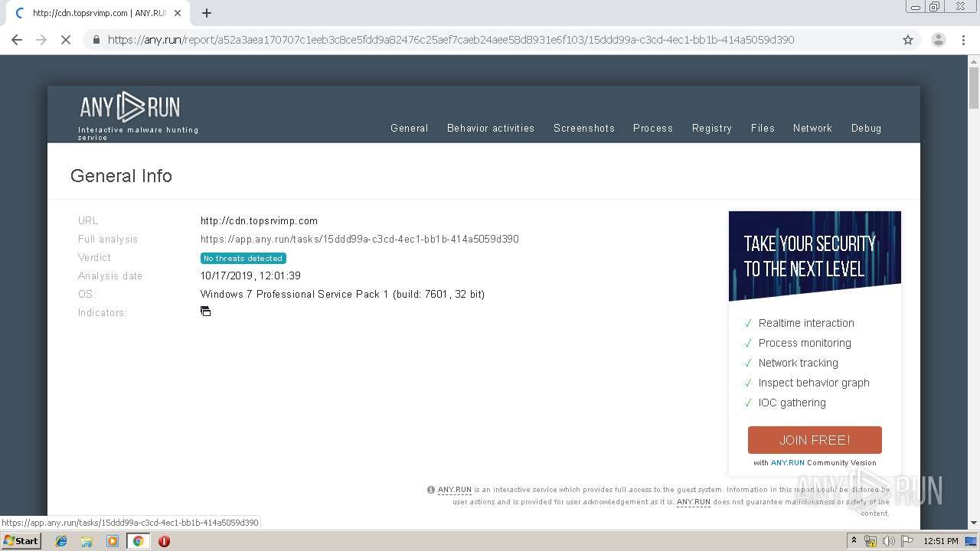
Task: Click red Opera icon in taskbar
Action: [x=164, y=541]
